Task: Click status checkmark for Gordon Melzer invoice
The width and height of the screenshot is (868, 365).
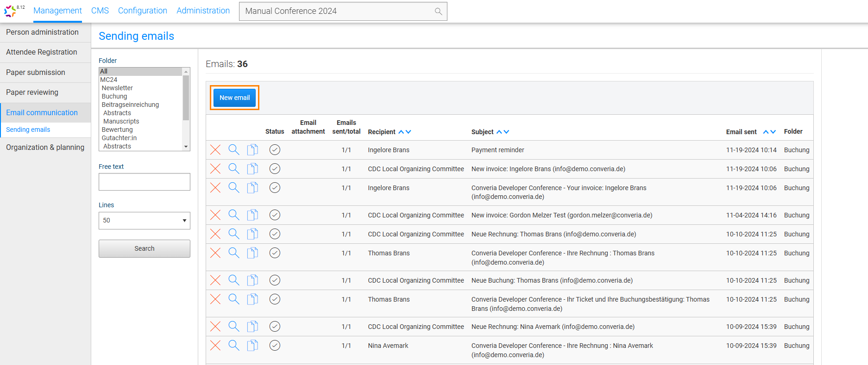Action: [x=275, y=215]
